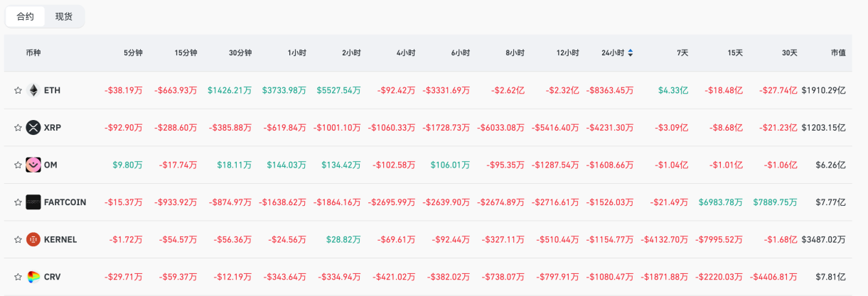Click the OM coin logo icon
This screenshot has height=296, width=868.
click(33, 165)
